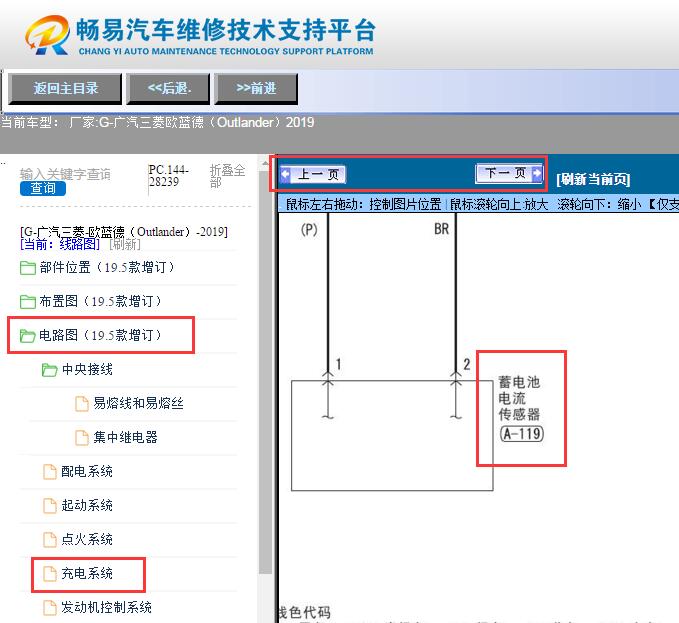Screen dimensions: 679x623
Task: Click the page icon beside 易熔线和易熔丝
Action: tap(82, 403)
